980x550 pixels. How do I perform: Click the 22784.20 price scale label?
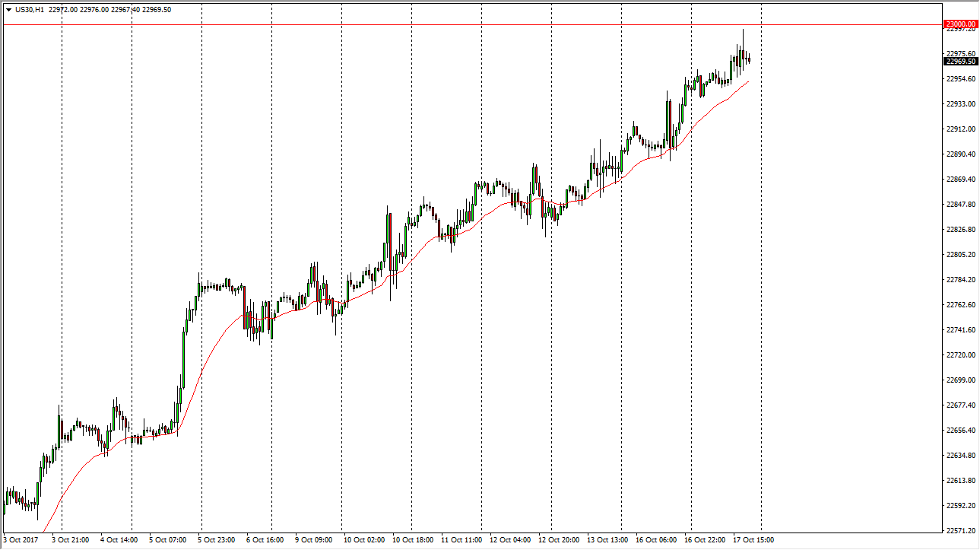pyautogui.click(x=960, y=280)
